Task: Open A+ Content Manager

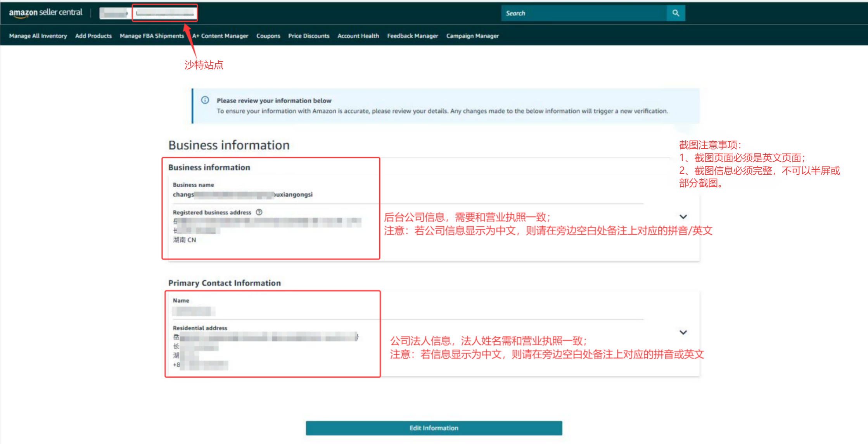Action: [x=220, y=36]
